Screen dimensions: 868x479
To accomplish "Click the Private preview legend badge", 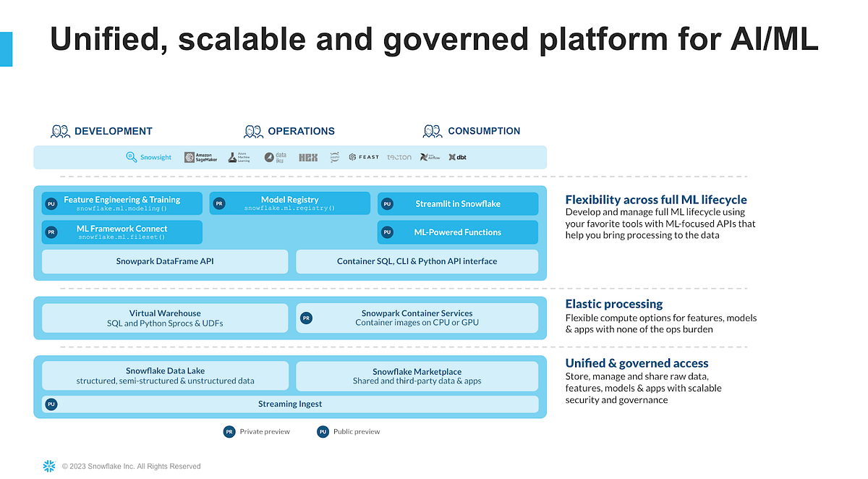I will click(x=231, y=431).
